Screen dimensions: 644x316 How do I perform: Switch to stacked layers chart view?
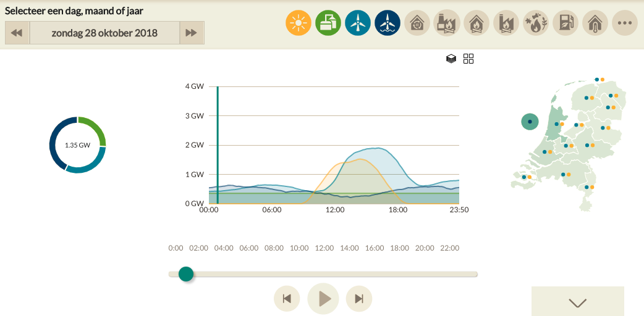click(451, 59)
